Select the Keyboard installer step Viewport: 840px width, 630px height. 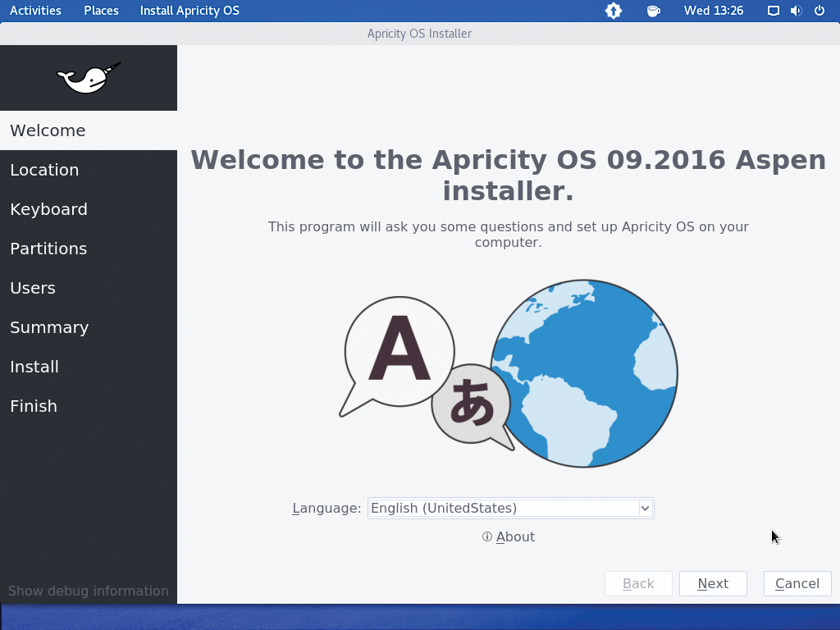click(48, 209)
